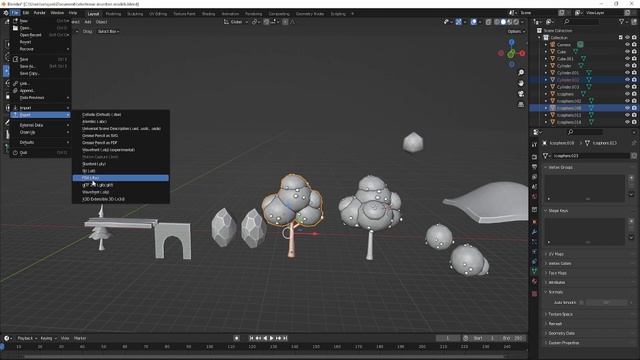Toggle viewport visibility eye for Camera

tap(627, 44)
